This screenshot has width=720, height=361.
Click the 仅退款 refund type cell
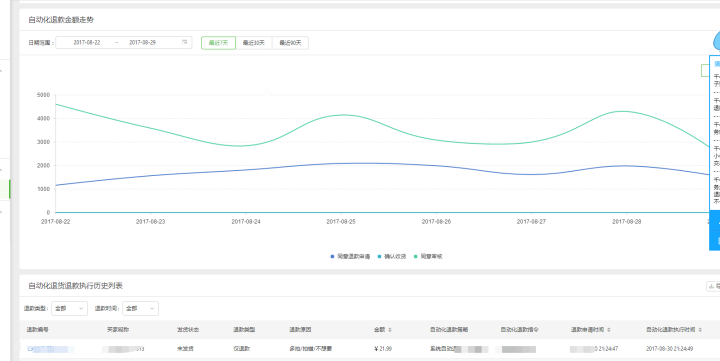241,349
